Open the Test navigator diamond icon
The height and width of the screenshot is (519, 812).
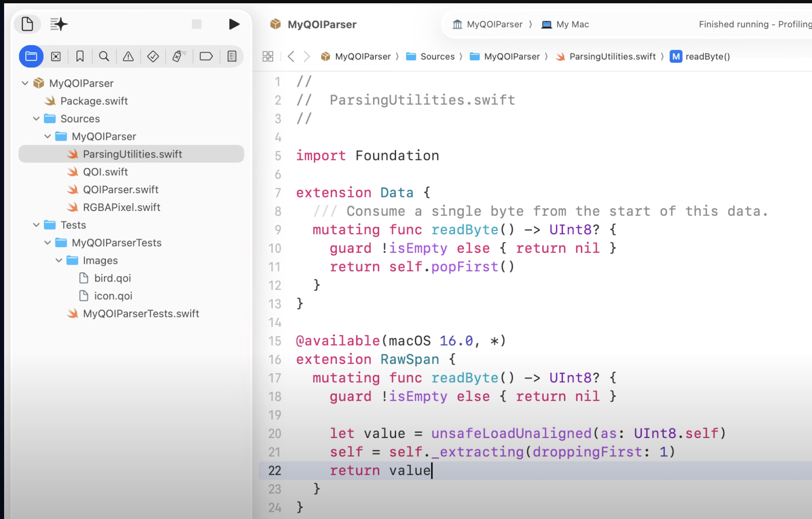153,56
